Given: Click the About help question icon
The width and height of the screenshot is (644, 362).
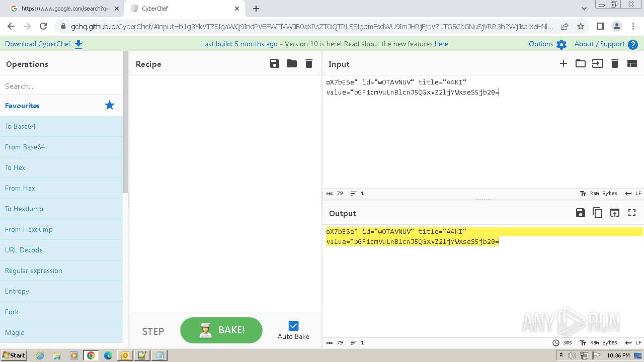Looking at the screenshot, I should pyautogui.click(x=633, y=45).
